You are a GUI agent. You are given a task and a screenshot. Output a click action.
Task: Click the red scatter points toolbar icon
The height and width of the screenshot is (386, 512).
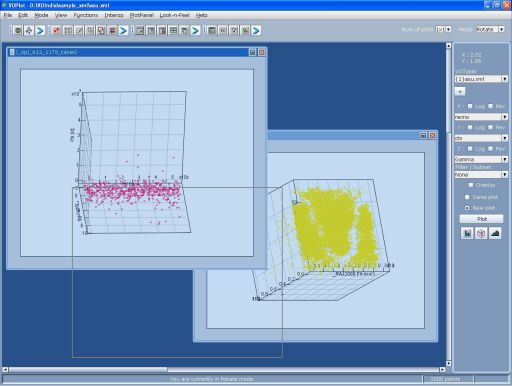(56, 31)
